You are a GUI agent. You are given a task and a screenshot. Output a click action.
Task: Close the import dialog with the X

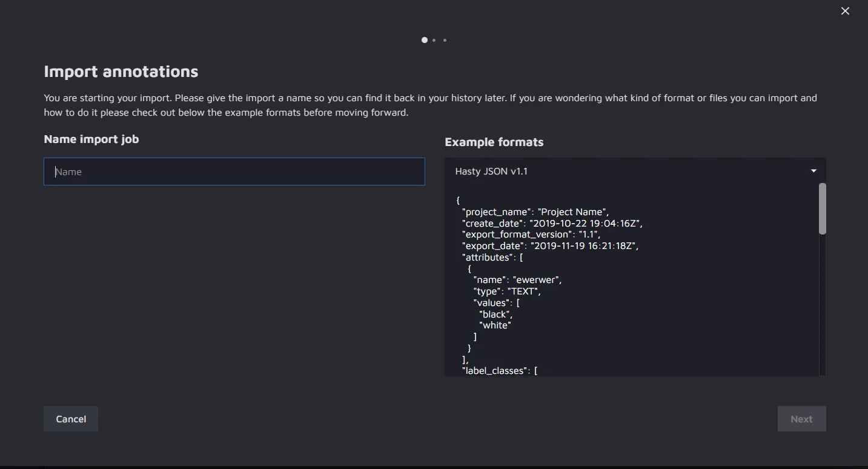[845, 11]
